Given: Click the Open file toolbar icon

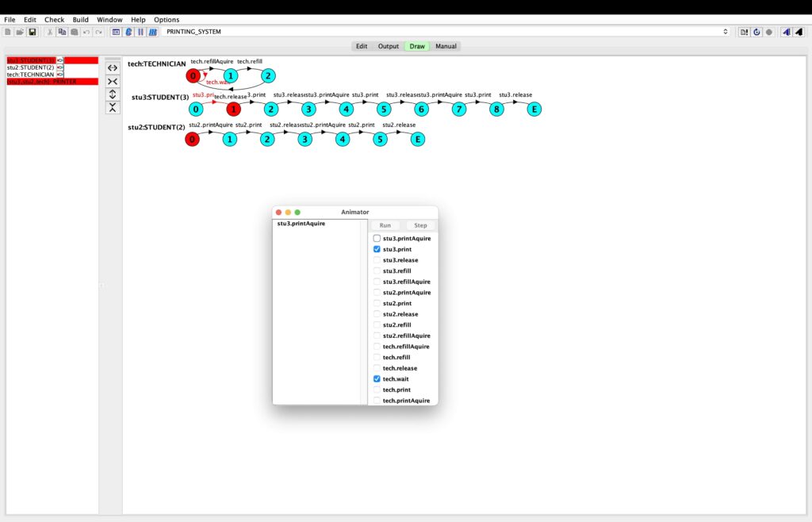Looking at the screenshot, I should pyautogui.click(x=20, y=32).
